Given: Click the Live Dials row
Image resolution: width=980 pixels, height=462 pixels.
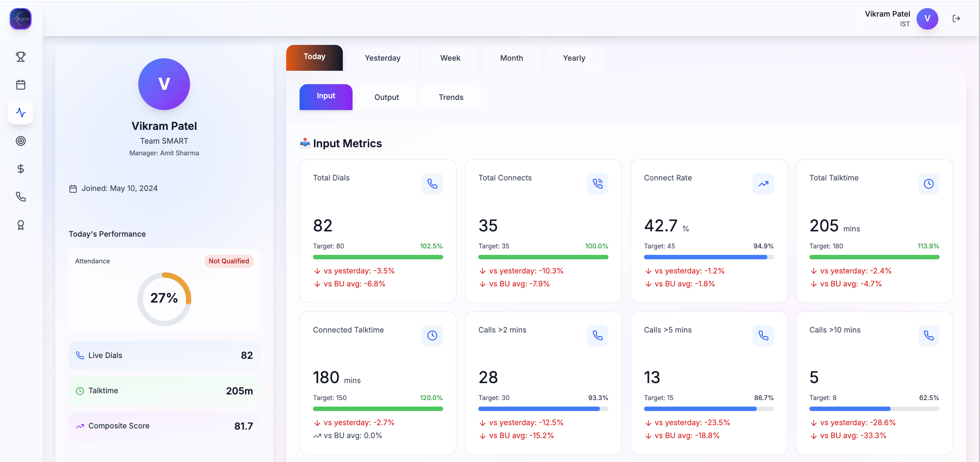Looking at the screenshot, I should 164,355.
